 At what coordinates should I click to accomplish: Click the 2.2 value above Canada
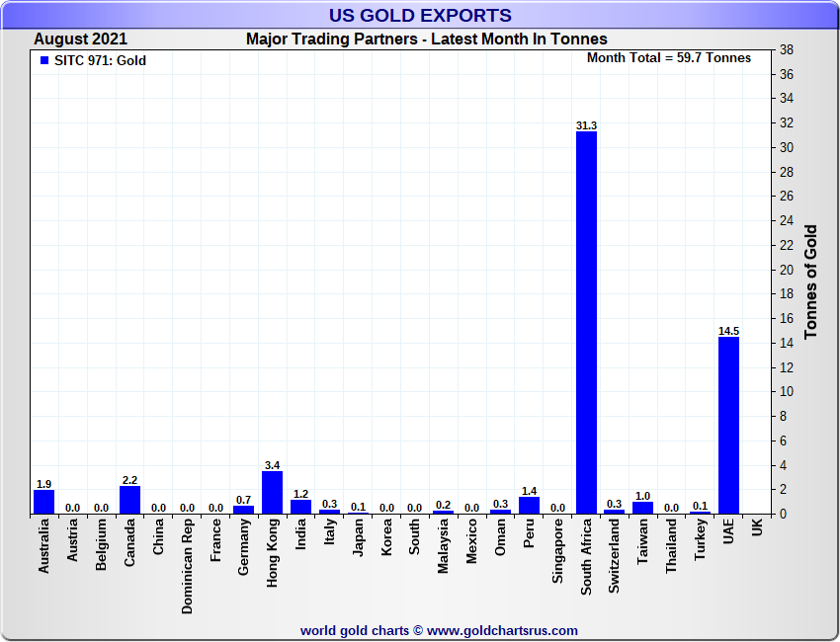(129, 480)
